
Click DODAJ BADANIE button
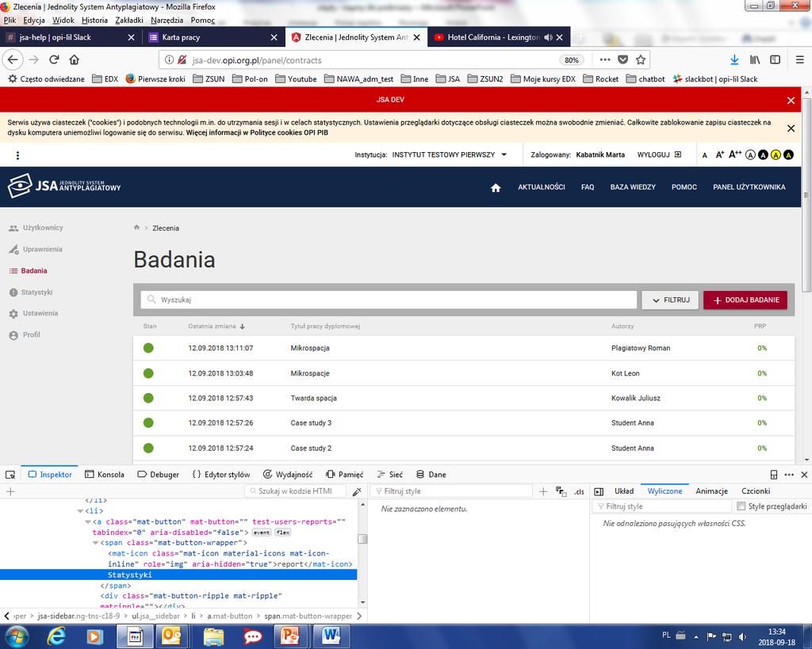point(745,300)
